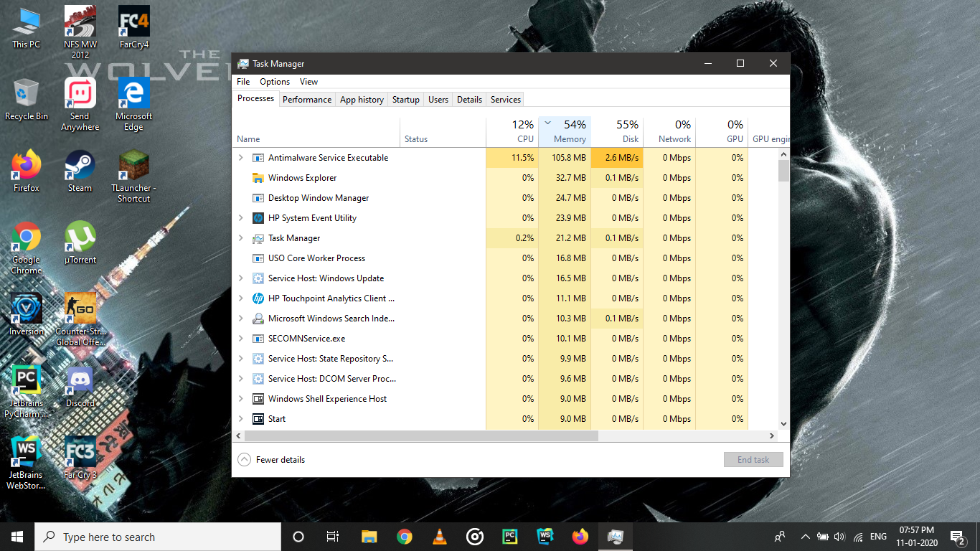Open Far Cry 3 desktop shortcut
Screen dimensions: 980x551
80,458
